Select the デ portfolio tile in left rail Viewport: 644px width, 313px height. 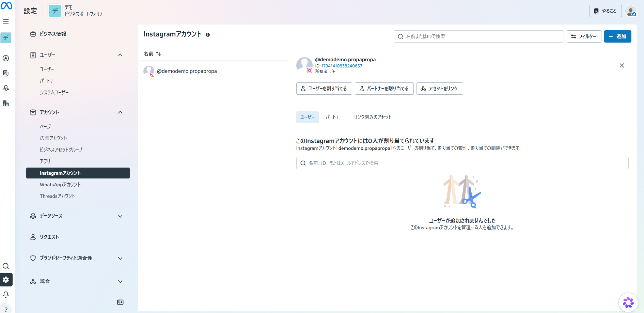point(6,38)
